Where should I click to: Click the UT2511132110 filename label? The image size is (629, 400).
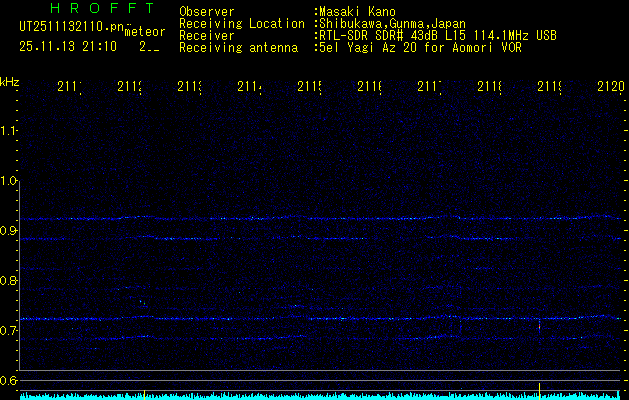[x=68, y=26]
